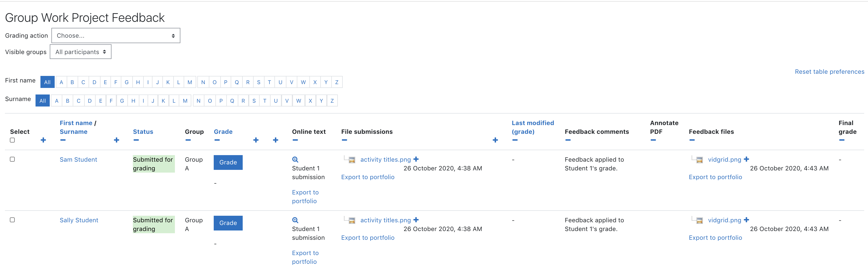Hide the Online text column

click(295, 140)
